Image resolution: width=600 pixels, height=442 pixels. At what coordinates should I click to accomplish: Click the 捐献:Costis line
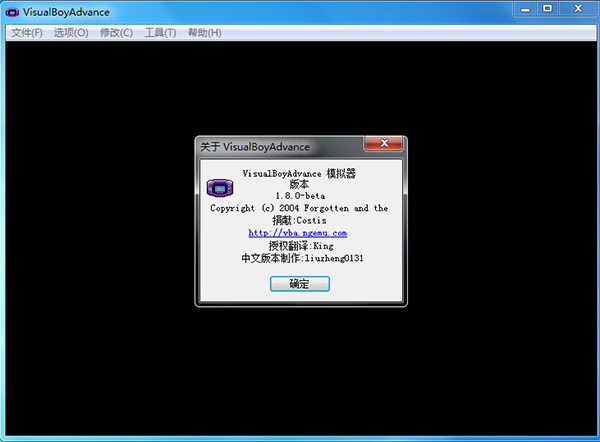tap(300, 220)
